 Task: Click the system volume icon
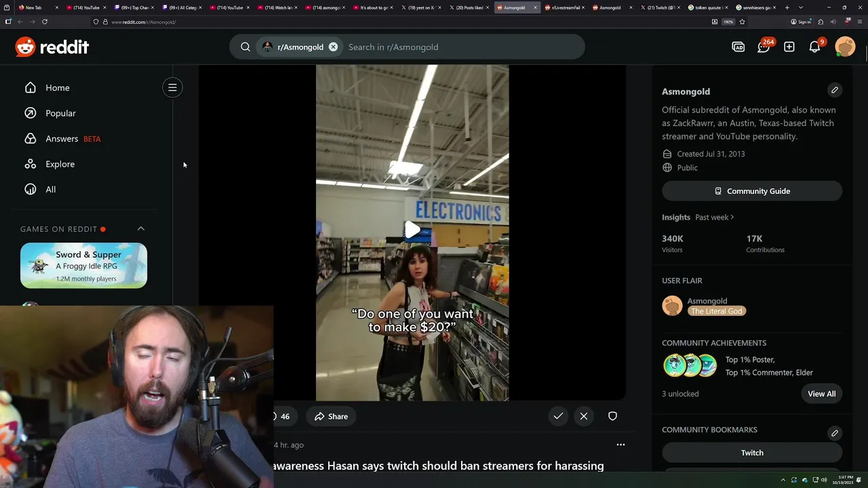point(824,480)
